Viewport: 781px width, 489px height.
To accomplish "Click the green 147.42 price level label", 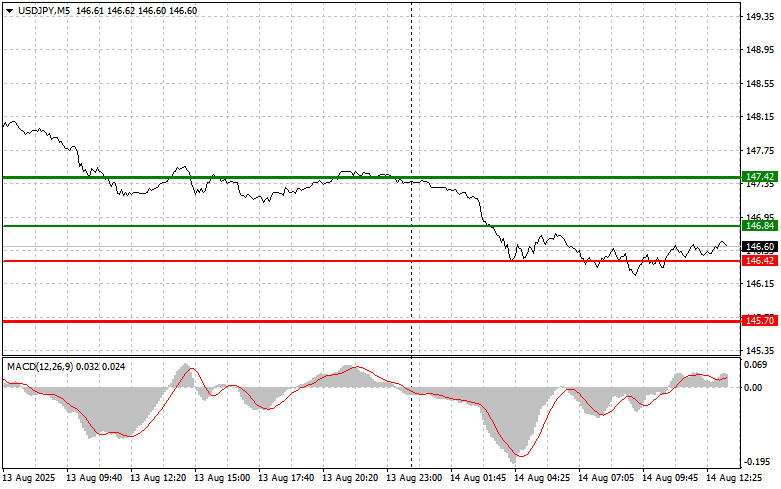I will [x=760, y=177].
